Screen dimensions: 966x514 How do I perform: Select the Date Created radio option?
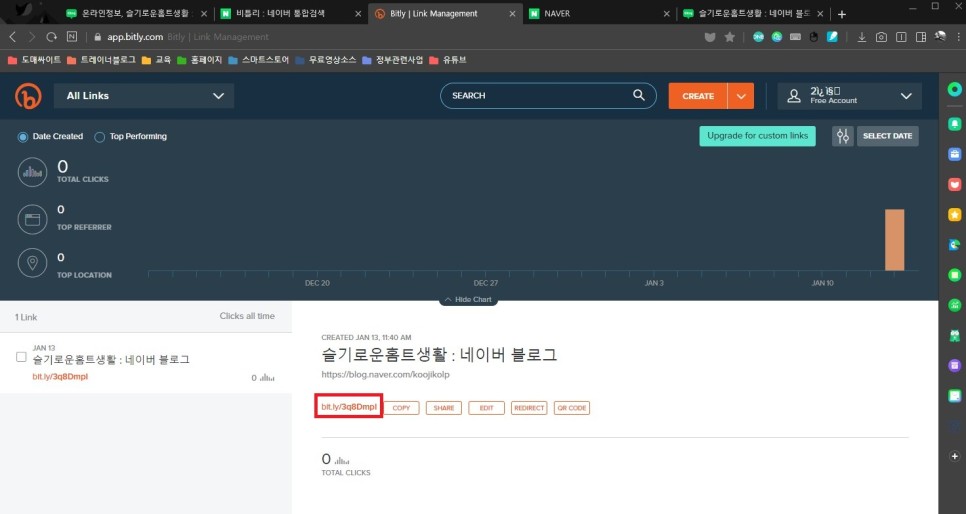23,137
